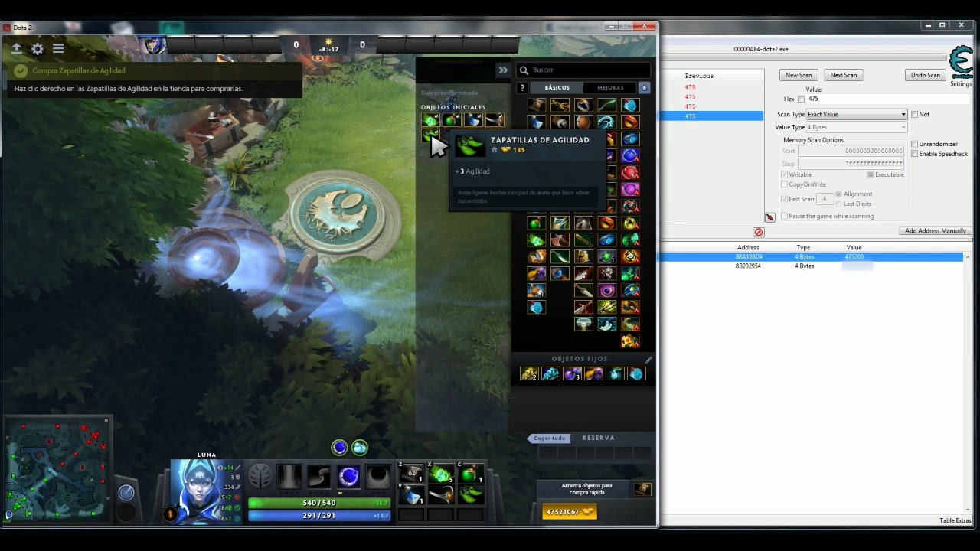
Task: Click the Stop address field
Action: (x=851, y=164)
